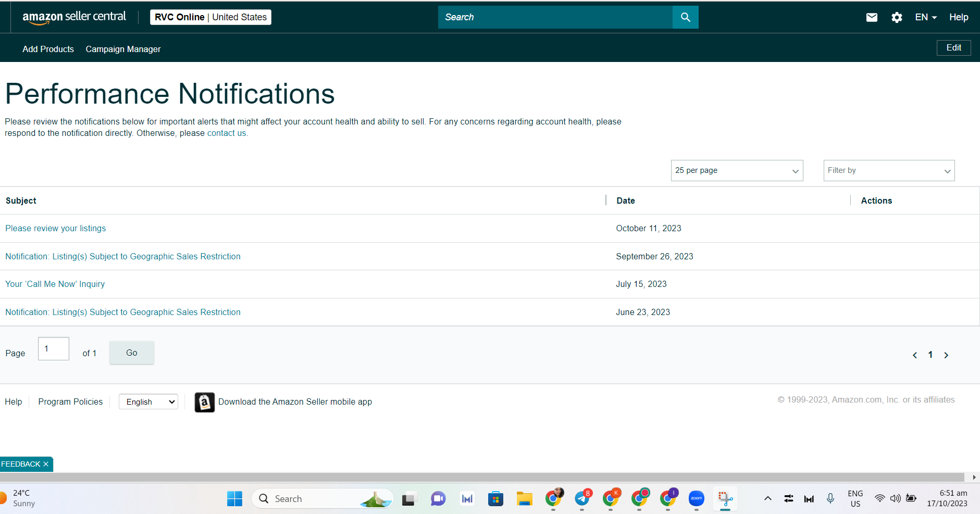Click inside the header Search field
Screen dimensions: 980x514
555,17
